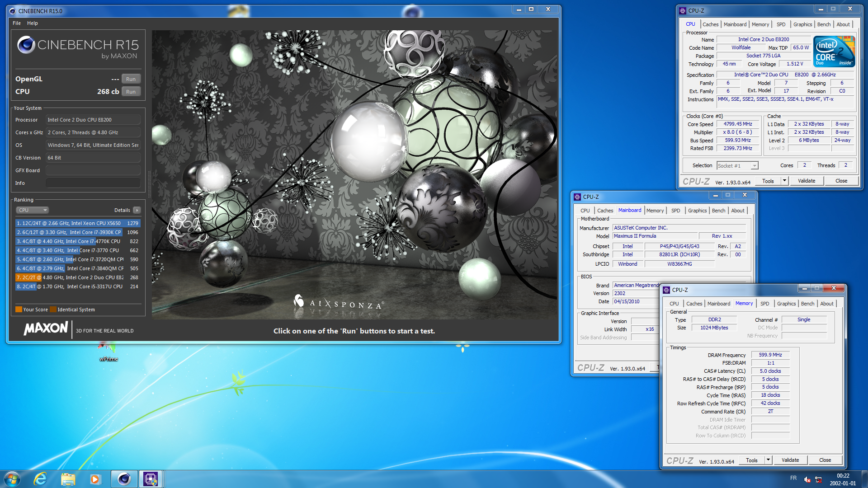
Task: Click the Maximus II Formula model field
Action: tap(655, 236)
